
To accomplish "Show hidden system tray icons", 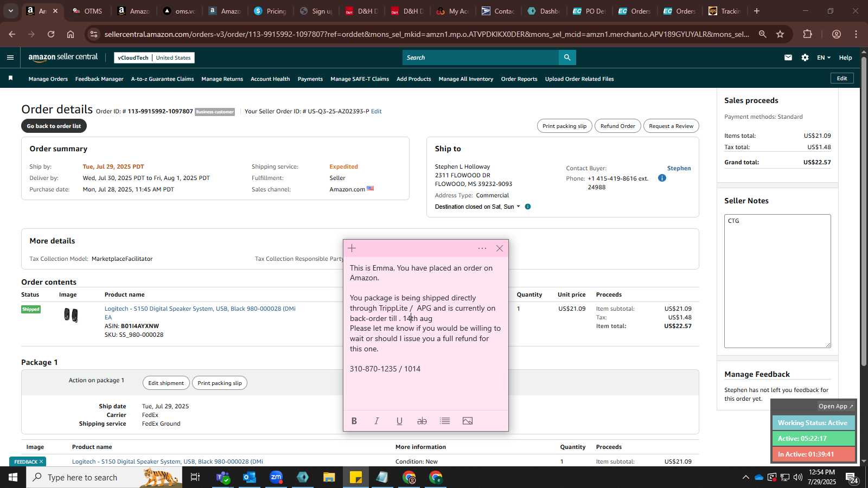I will (745, 477).
